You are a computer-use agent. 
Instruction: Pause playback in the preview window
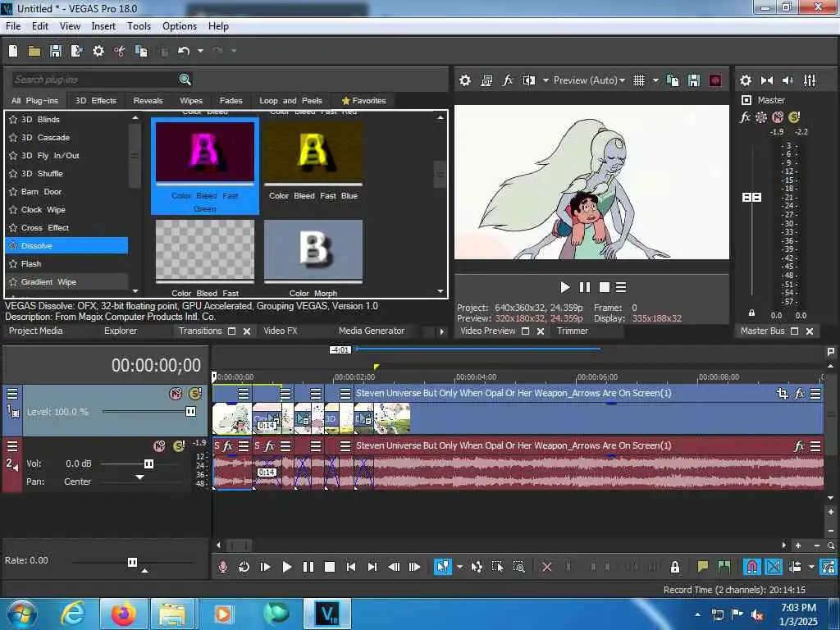(584, 288)
